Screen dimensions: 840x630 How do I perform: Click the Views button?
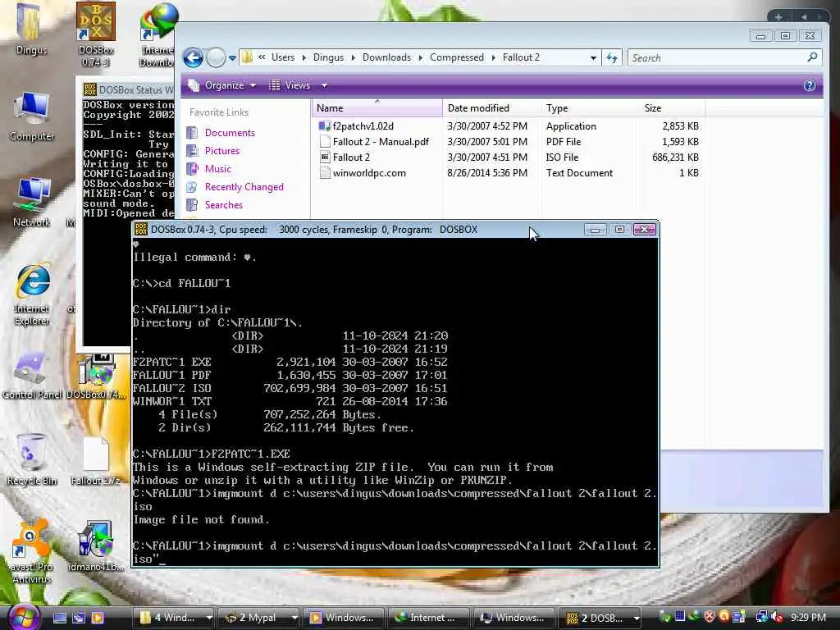[290, 85]
